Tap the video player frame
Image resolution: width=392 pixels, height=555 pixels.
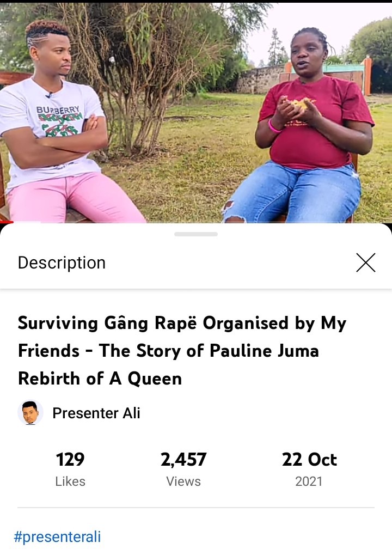click(196, 113)
